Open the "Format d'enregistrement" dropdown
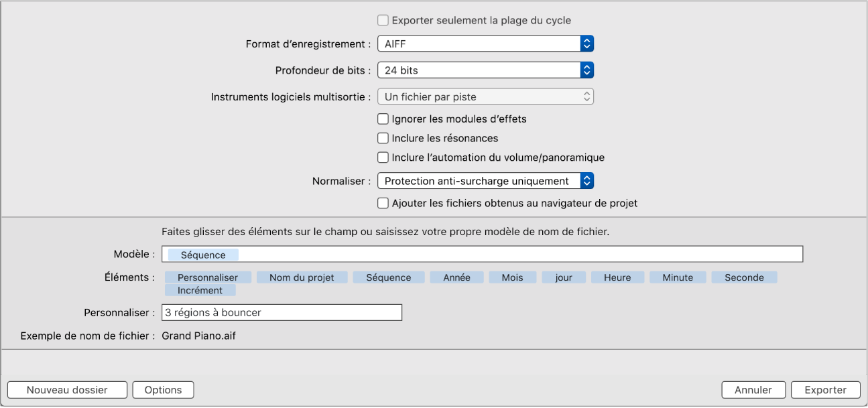The image size is (868, 408). pyautogui.click(x=586, y=43)
